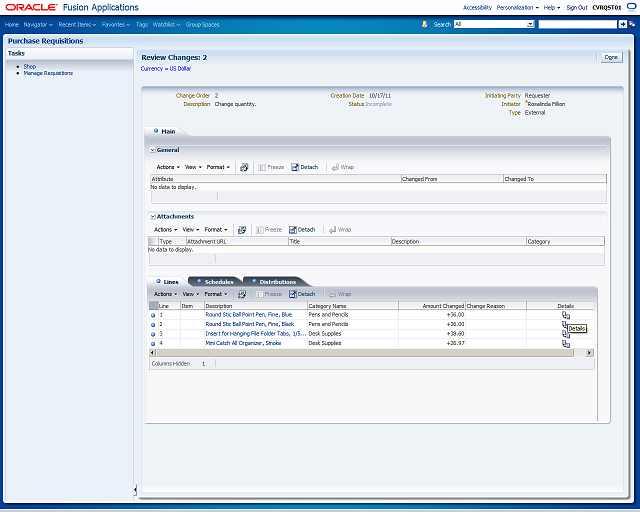Image resolution: width=640 pixels, height=512 pixels.
Task: Click the advanced search icon at far right
Action: point(632,24)
